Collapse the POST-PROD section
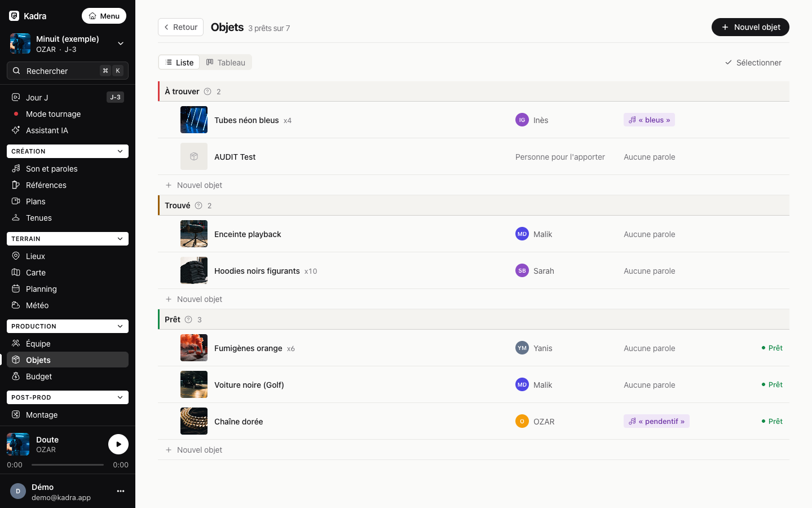 68,397
